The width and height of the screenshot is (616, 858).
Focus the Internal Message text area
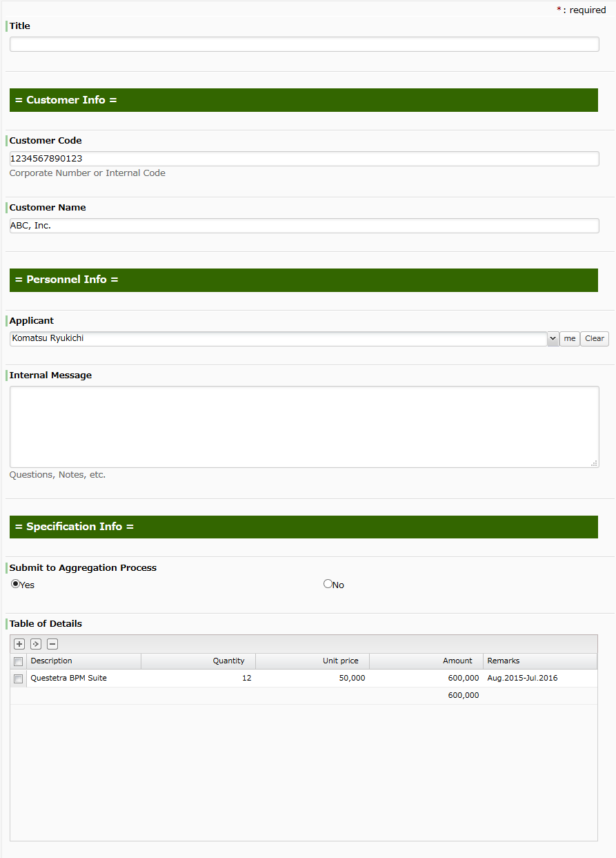point(304,425)
